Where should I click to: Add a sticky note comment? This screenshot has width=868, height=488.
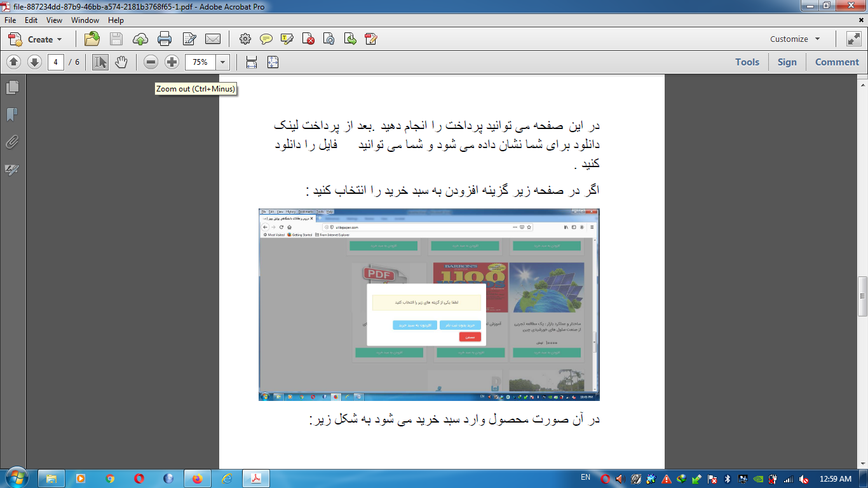click(266, 39)
